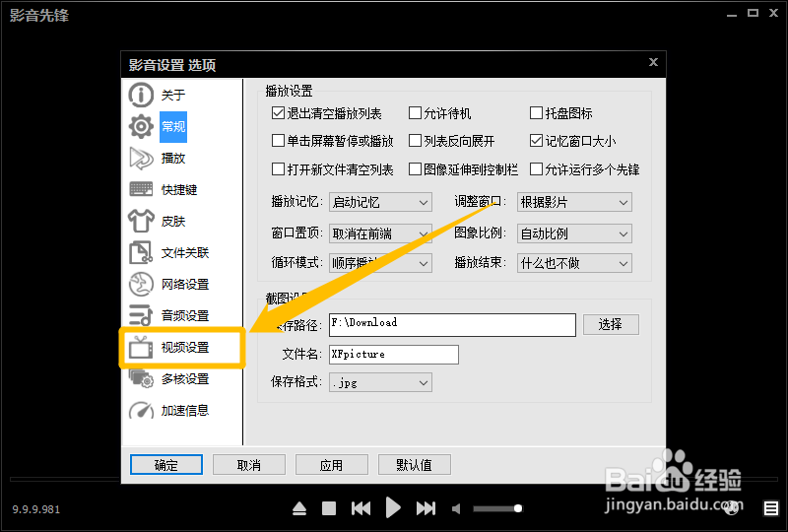Screen dimensions: 788x532
Task: Select the 播放 sidebar label
Action: tap(173, 159)
